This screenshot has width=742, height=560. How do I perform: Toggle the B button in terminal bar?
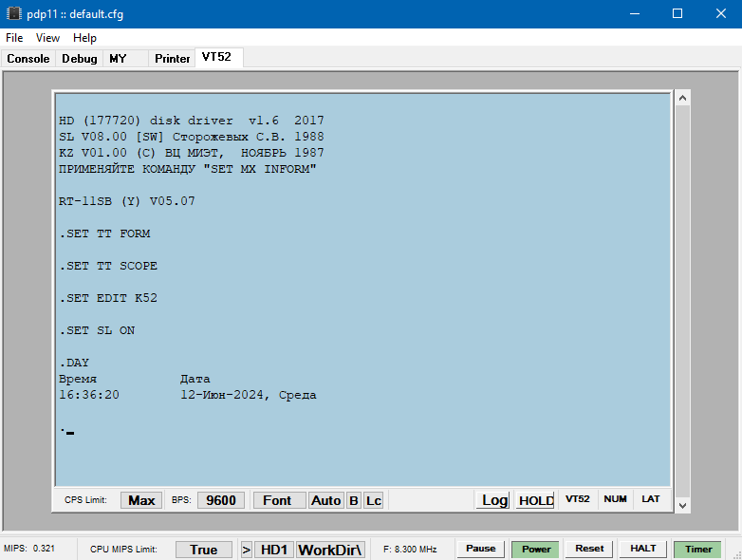[354, 500]
